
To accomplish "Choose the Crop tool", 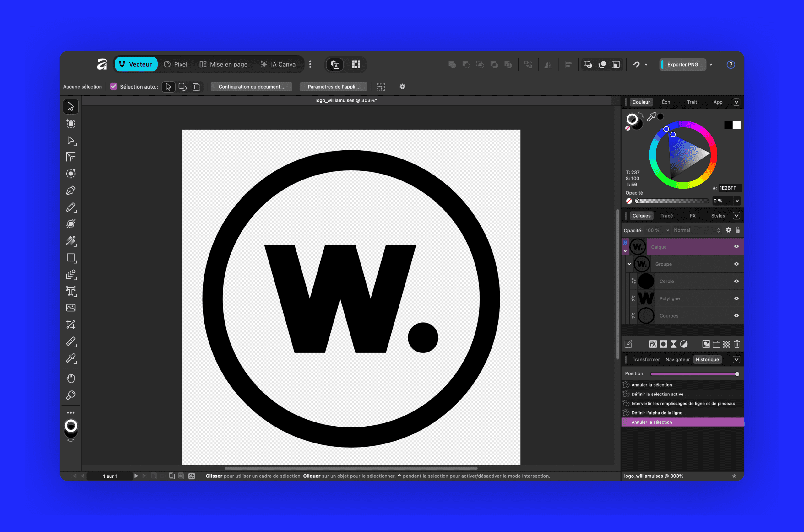I will click(71, 325).
